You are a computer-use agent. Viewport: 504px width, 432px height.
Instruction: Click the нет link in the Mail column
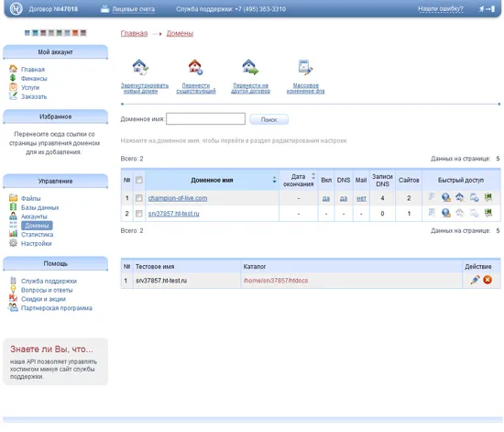[x=361, y=198]
